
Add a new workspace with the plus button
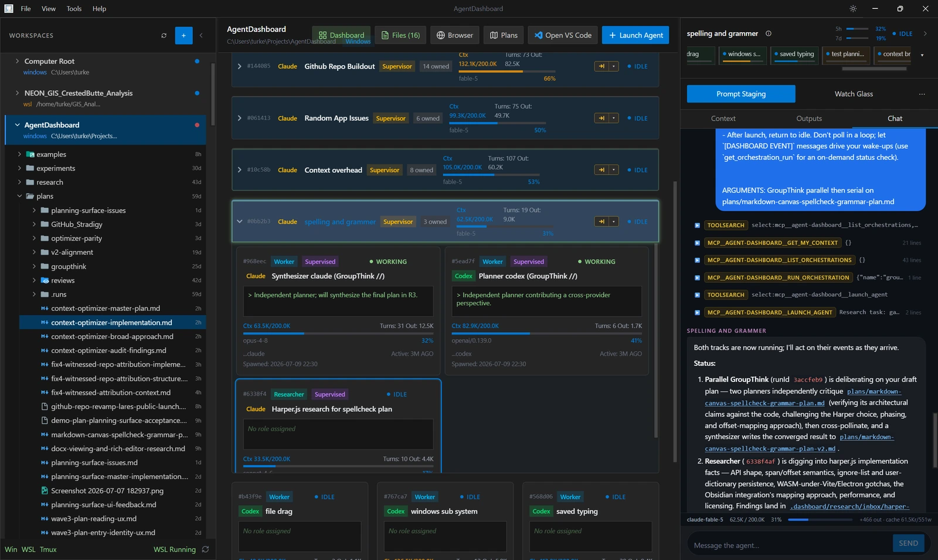click(183, 36)
